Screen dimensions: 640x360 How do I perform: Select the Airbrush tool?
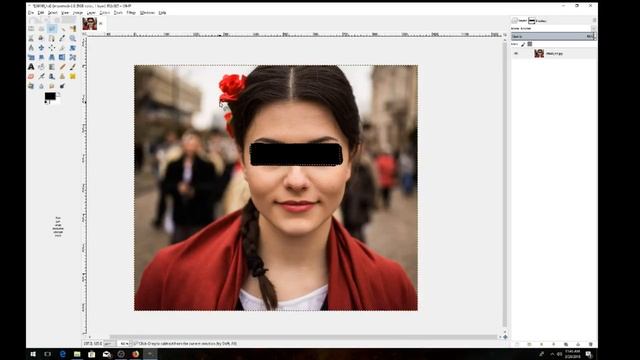tap(42, 76)
